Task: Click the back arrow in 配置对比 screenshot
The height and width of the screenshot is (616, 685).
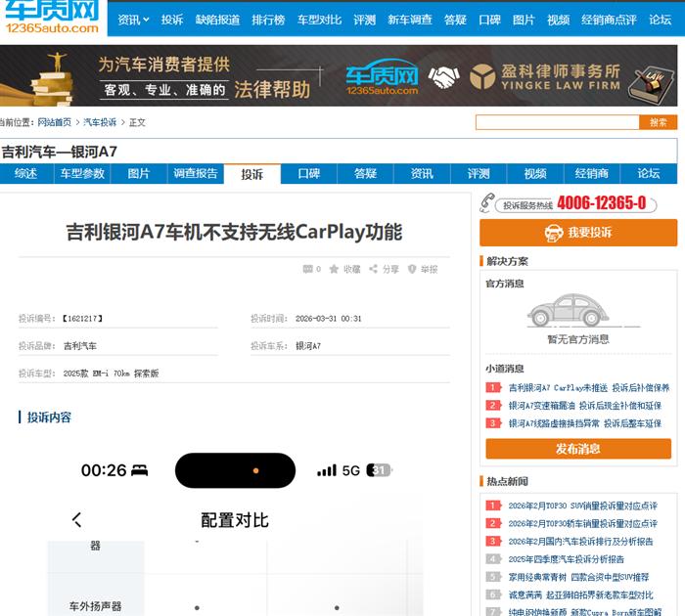Action: click(x=77, y=520)
